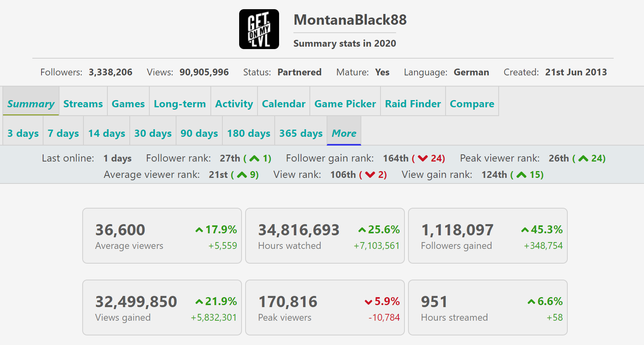Image resolution: width=644 pixels, height=345 pixels.
Task: Select the Game Picker tab
Action: tap(345, 104)
